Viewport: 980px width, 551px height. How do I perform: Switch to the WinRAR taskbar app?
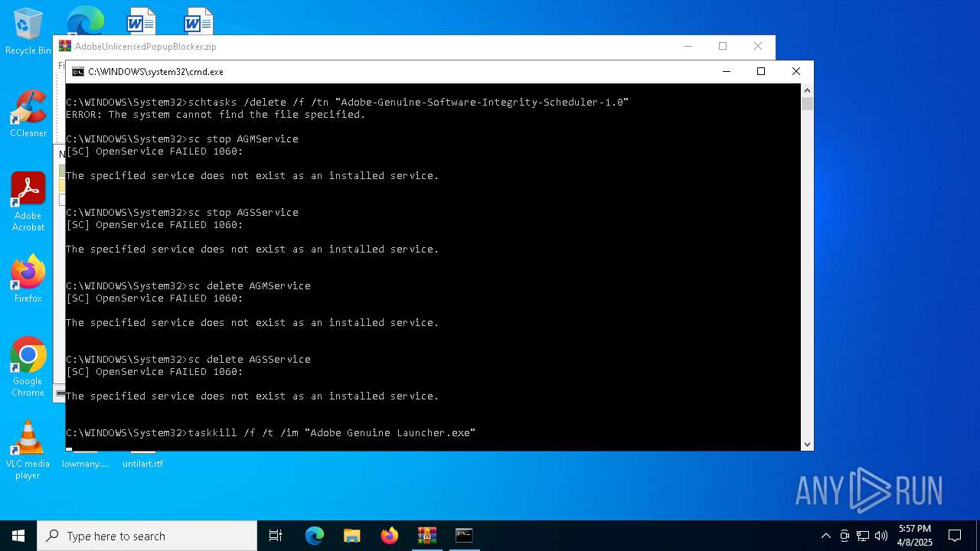click(427, 536)
